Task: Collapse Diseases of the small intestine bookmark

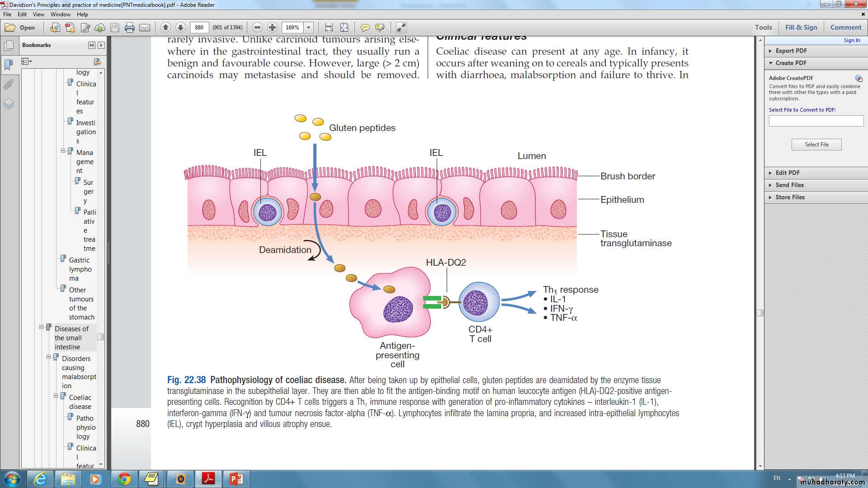Action: (x=41, y=327)
